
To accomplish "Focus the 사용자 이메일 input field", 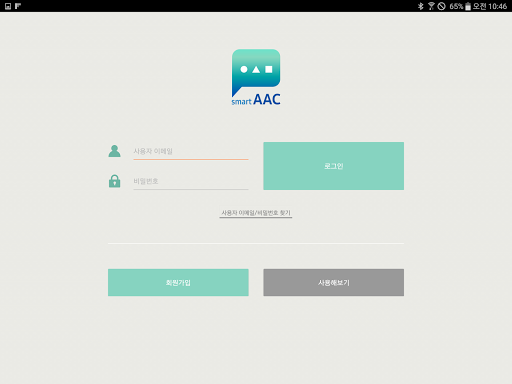I will coord(191,152).
